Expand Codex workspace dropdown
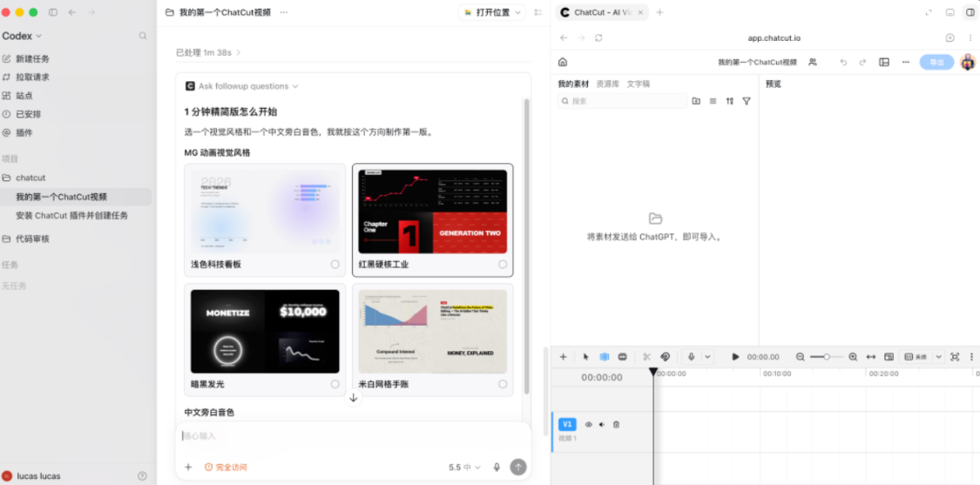The height and width of the screenshot is (485, 980). [22, 37]
